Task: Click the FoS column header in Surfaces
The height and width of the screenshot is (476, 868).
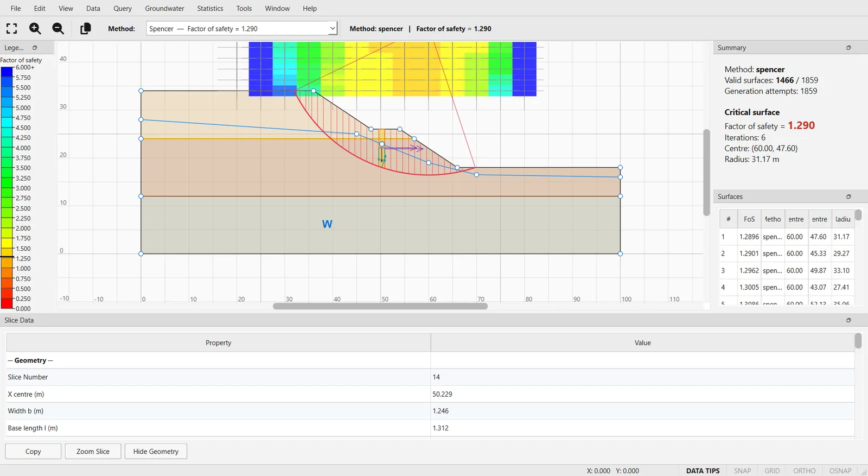Action: [749, 219]
